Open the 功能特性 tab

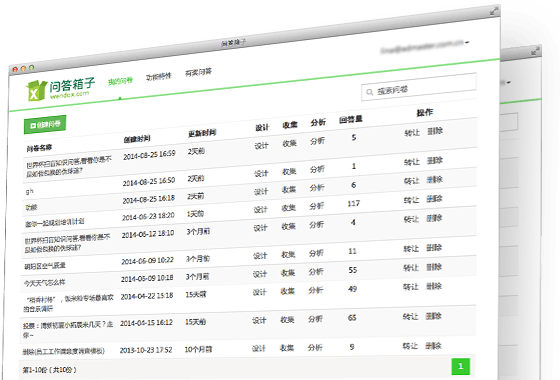[x=159, y=76]
